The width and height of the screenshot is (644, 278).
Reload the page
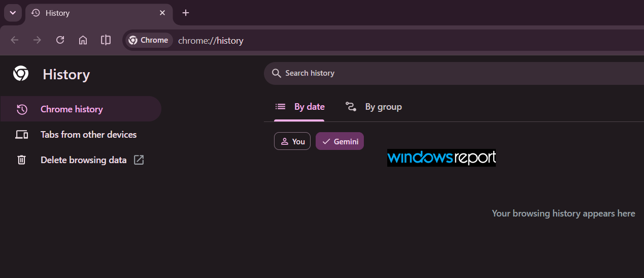[x=60, y=40]
